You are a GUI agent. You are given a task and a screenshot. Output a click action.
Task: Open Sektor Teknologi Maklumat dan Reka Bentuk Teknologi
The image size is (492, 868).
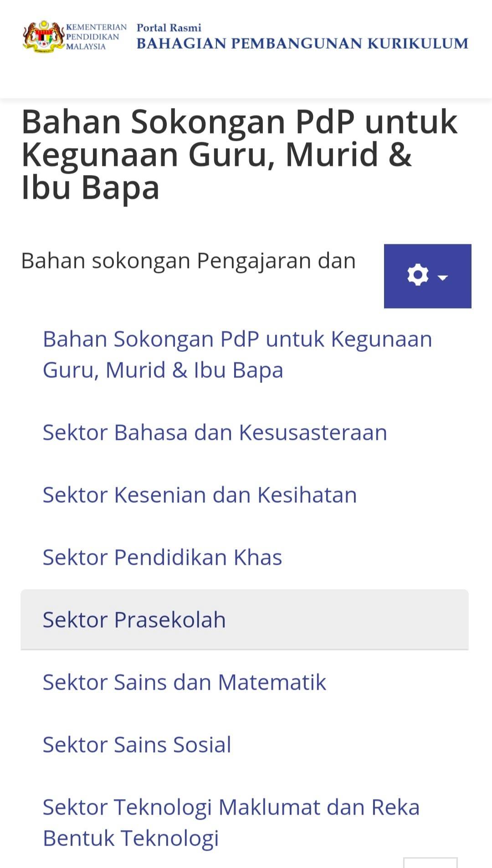[231, 822]
